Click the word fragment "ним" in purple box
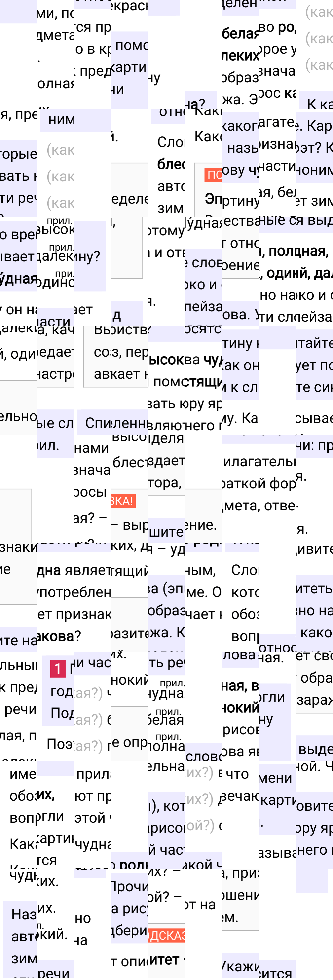 [61, 119]
